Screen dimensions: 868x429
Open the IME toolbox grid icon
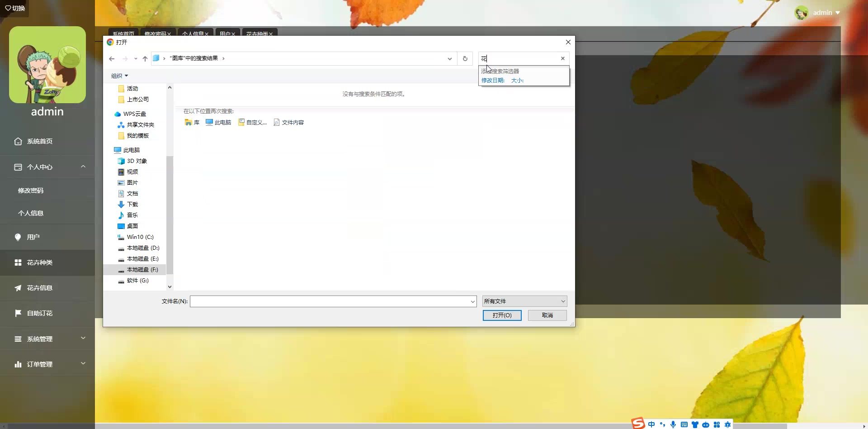tap(717, 424)
